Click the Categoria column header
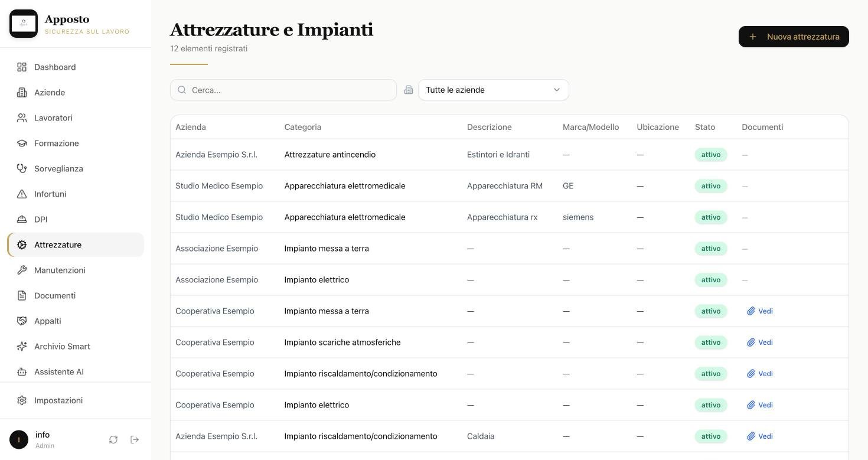 point(303,127)
